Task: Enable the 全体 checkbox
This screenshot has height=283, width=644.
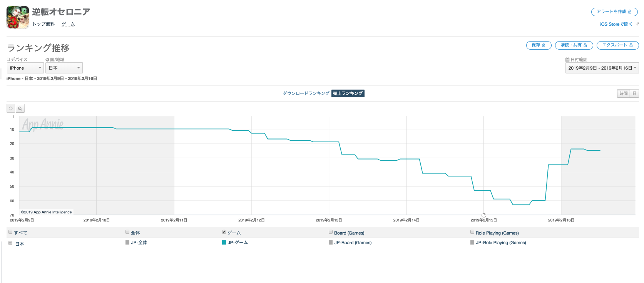Action: (x=127, y=232)
